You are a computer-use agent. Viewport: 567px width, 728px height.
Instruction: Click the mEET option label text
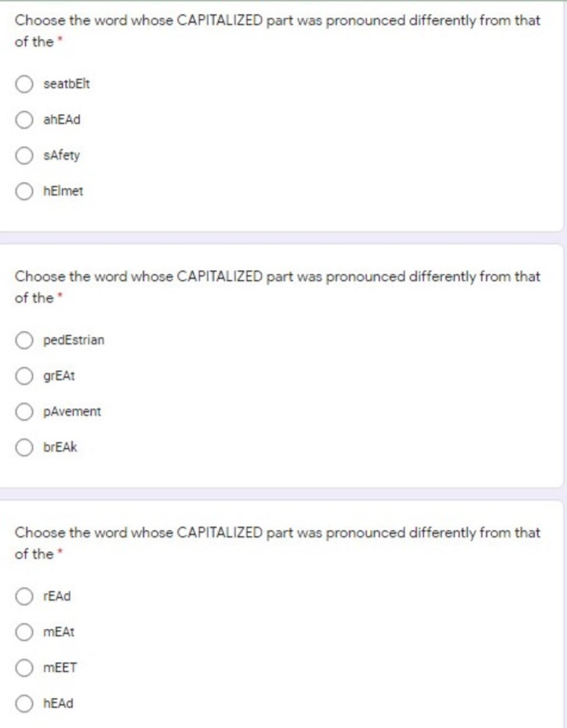[60, 668]
